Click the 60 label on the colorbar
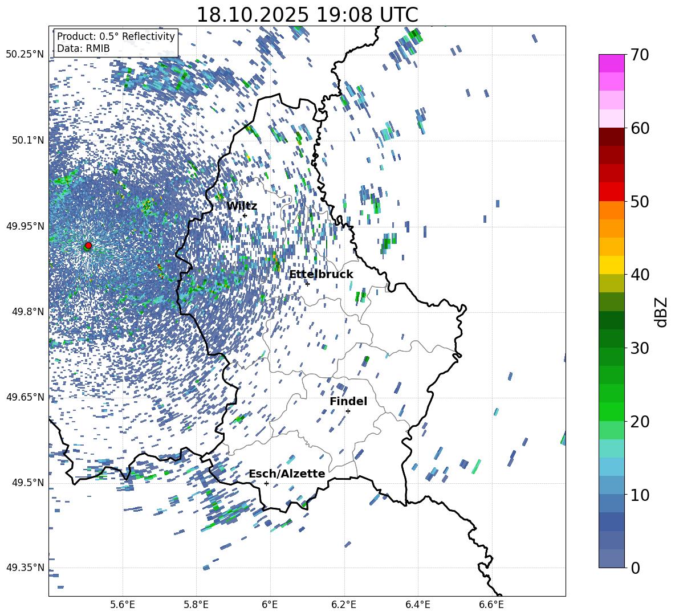675x616 pixels. click(640, 128)
